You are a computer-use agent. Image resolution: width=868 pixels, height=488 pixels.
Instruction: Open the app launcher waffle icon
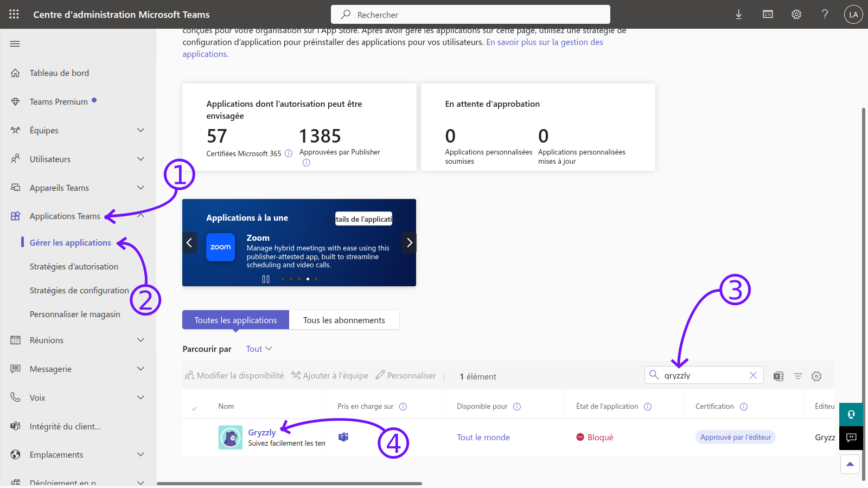point(14,15)
